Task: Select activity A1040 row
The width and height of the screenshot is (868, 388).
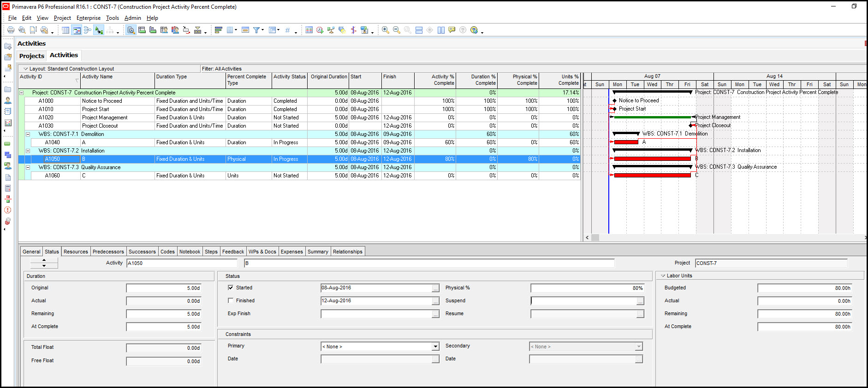Action: point(299,142)
